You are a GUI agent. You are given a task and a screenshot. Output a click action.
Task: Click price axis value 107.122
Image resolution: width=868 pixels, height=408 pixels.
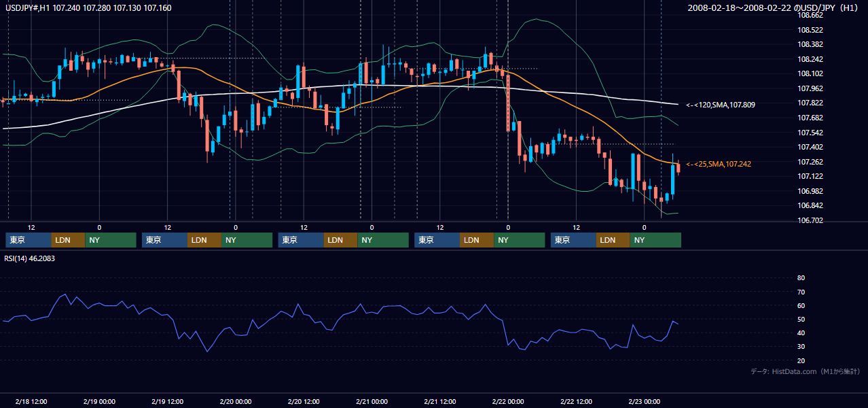click(810, 176)
